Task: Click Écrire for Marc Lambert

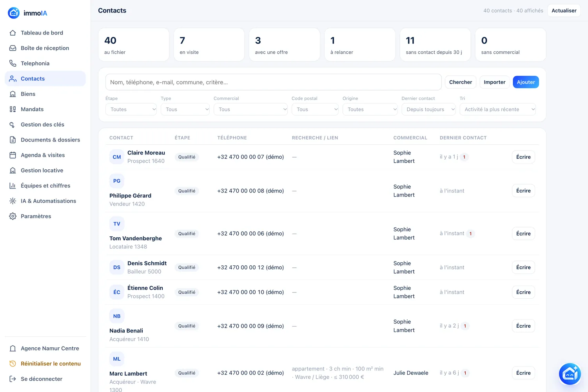Action: click(x=523, y=373)
